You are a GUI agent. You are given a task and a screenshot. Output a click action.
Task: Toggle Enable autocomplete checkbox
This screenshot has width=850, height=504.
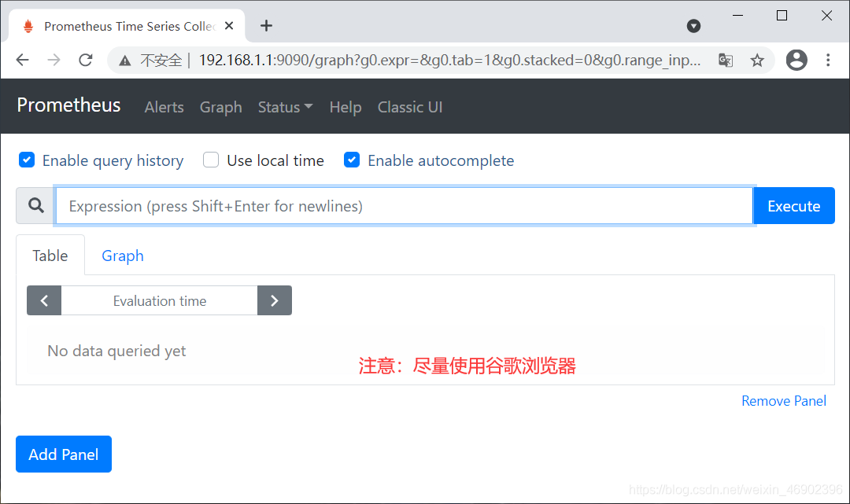[352, 160]
